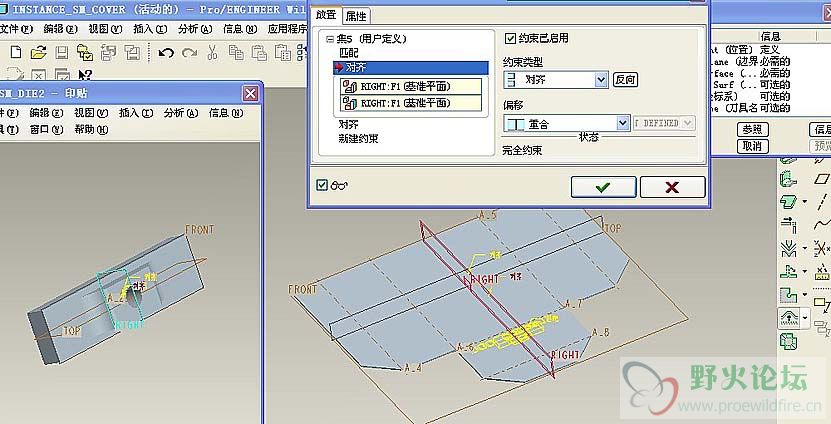Click the Undo arrow icon

click(x=166, y=52)
